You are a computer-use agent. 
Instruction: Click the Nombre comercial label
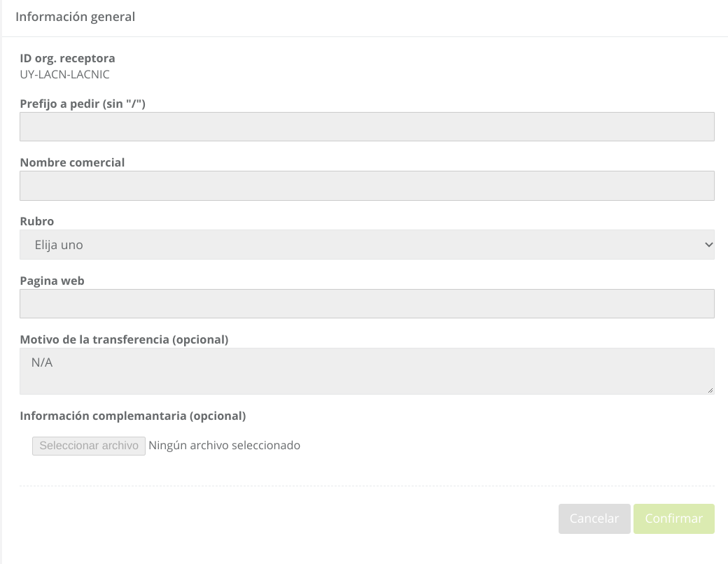pyautogui.click(x=72, y=162)
